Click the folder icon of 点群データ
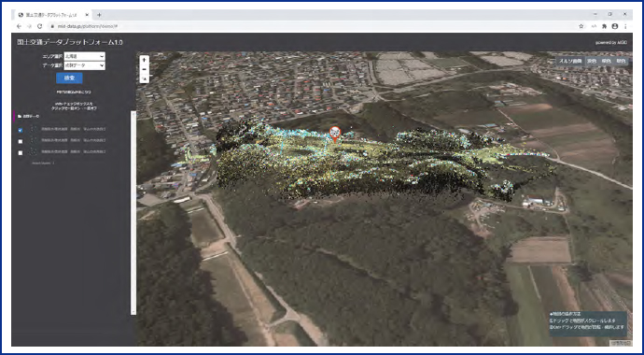 coord(20,117)
